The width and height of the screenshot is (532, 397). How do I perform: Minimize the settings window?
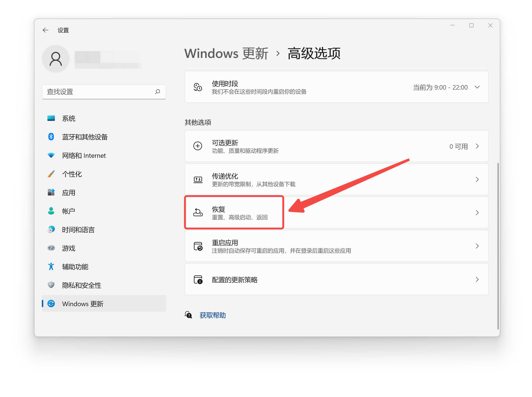click(452, 25)
